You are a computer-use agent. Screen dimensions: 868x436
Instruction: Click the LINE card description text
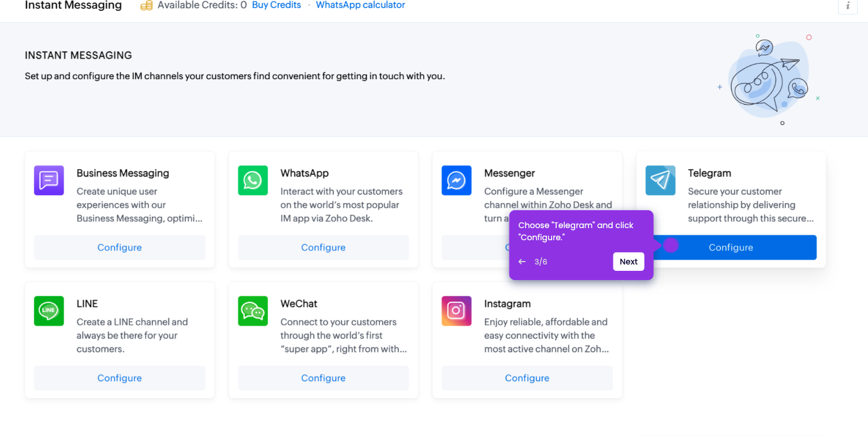pos(133,336)
